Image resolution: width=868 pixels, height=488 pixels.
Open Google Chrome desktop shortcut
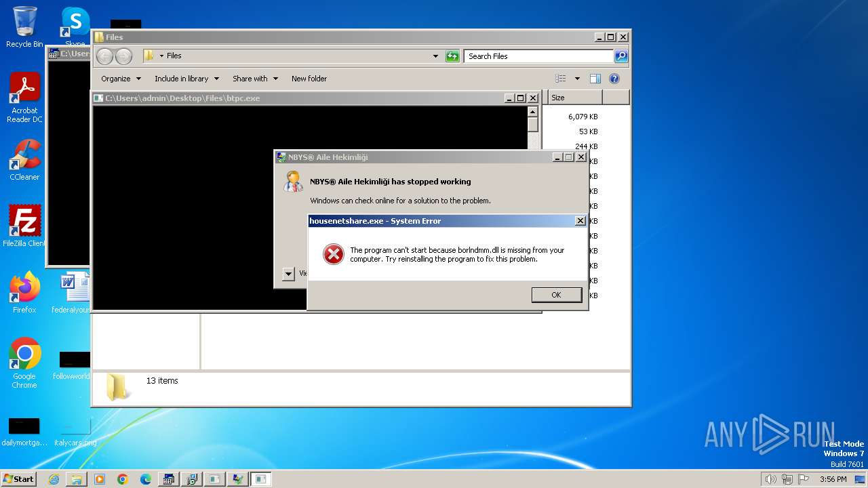tap(24, 363)
